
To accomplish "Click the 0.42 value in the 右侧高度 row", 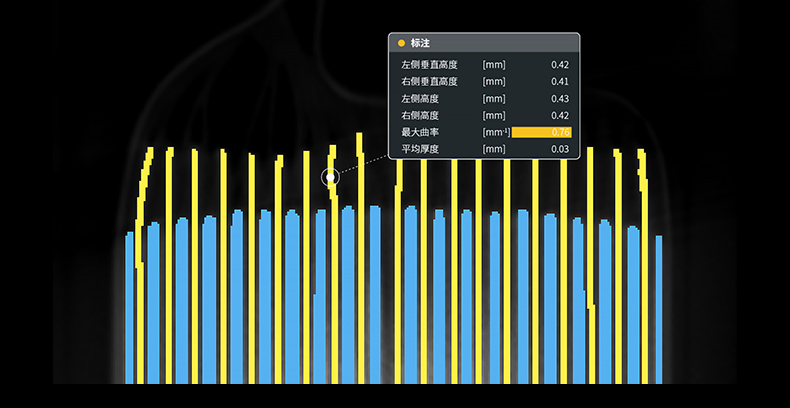I will (560, 115).
